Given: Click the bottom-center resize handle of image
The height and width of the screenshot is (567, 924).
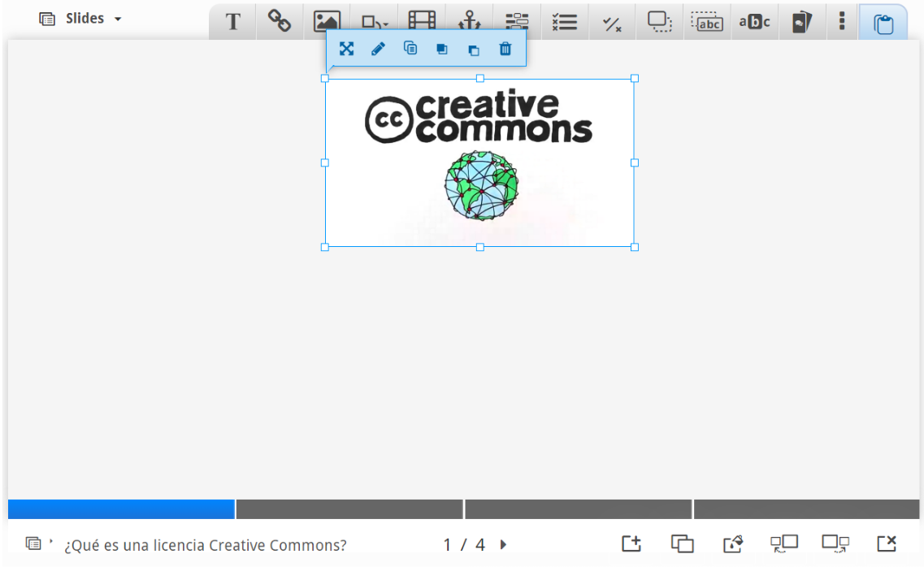Looking at the screenshot, I should (480, 247).
